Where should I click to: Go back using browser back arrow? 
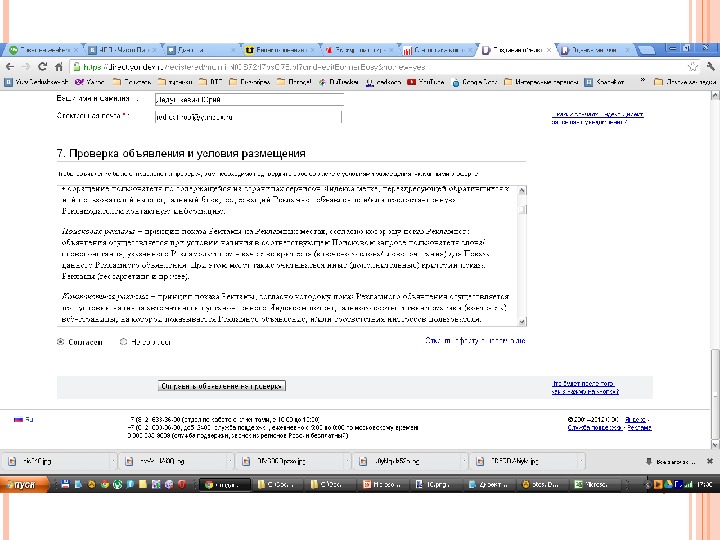[x=10, y=67]
